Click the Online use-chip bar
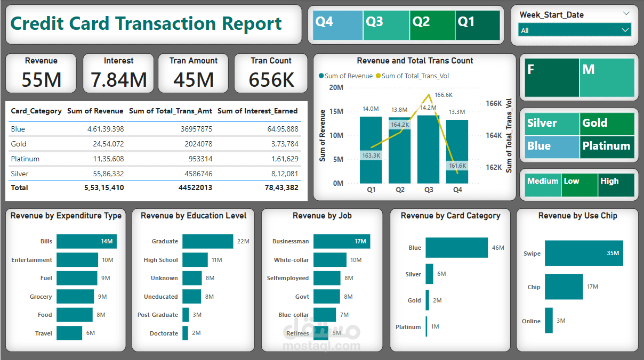 coord(549,321)
